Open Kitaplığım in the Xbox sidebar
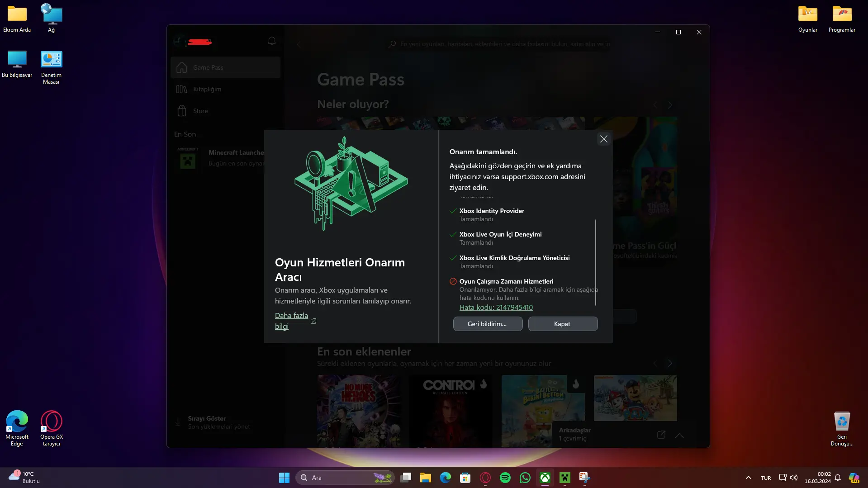The width and height of the screenshot is (868, 488). [x=226, y=89]
